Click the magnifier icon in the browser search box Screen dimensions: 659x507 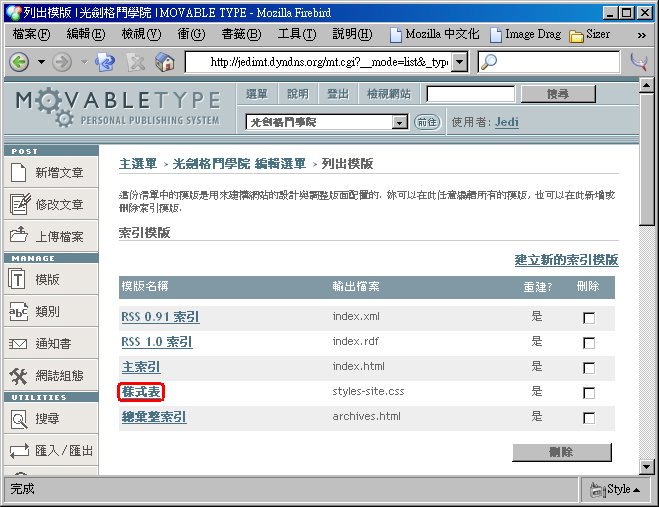489,62
